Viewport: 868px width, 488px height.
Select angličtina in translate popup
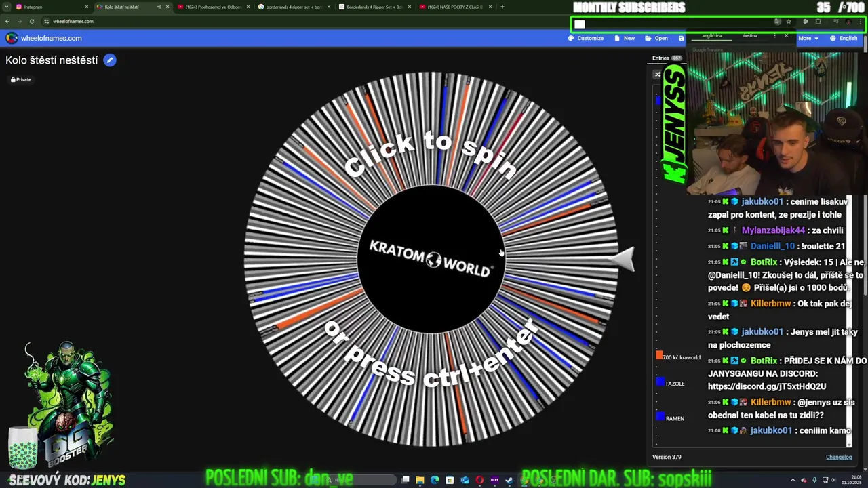pyautogui.click(x=712, y=35)
